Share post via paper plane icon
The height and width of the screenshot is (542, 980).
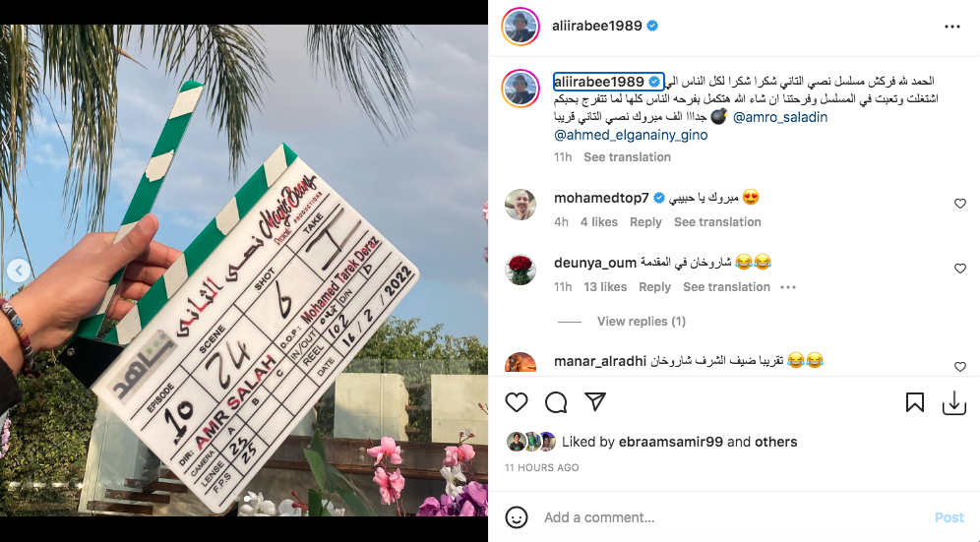click(x=595, y=402)
